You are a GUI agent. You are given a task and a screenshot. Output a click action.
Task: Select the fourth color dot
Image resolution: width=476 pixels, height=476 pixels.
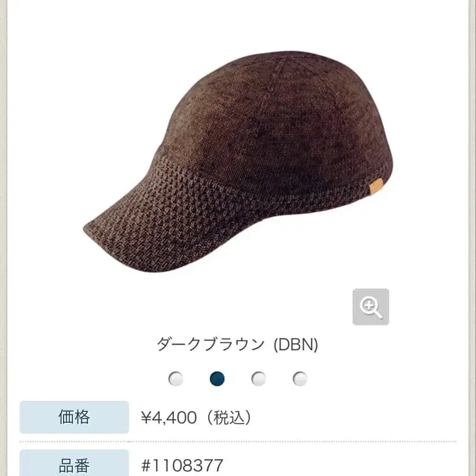pyautogui.click(x=300, y=379)
